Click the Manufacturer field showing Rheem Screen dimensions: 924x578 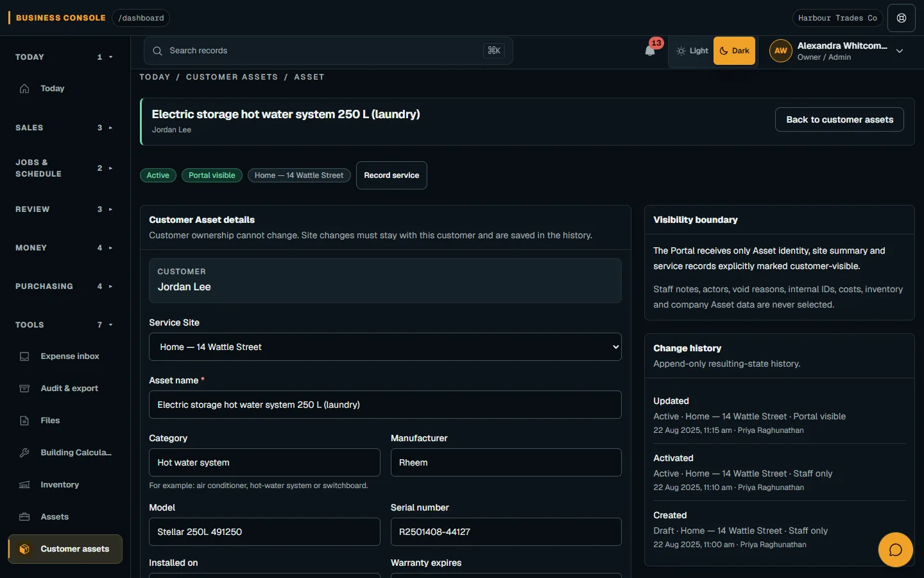click(506, 462)
